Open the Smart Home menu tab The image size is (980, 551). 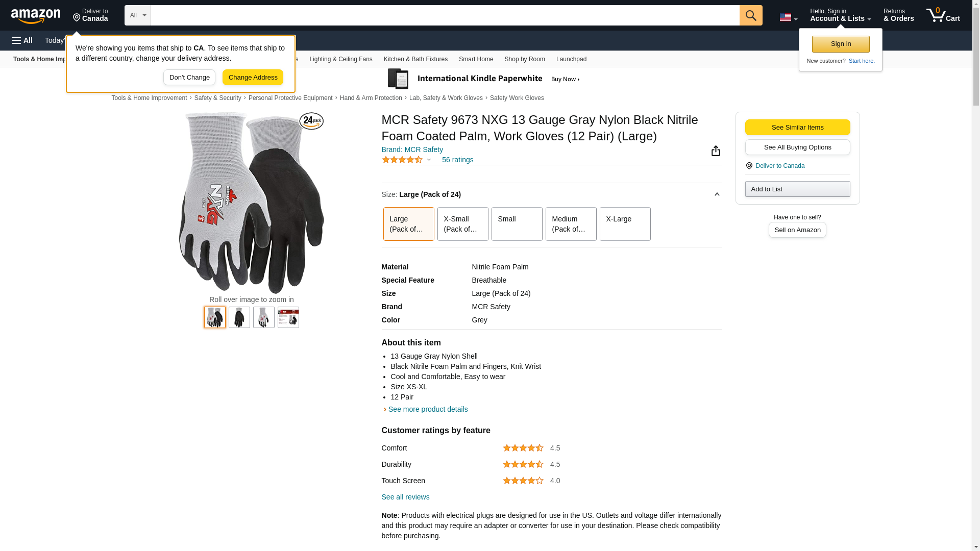pos(476,59)
